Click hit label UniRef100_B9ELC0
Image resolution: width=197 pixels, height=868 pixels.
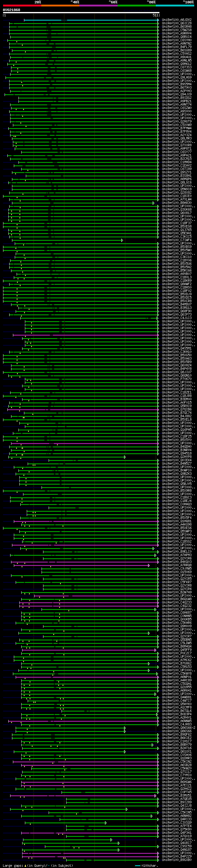click(x=176, y=551)
